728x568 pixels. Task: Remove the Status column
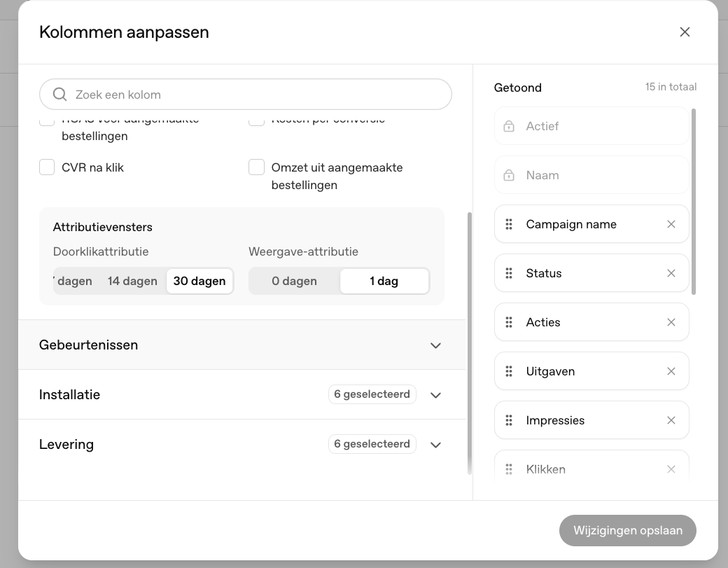pos(671,274)
